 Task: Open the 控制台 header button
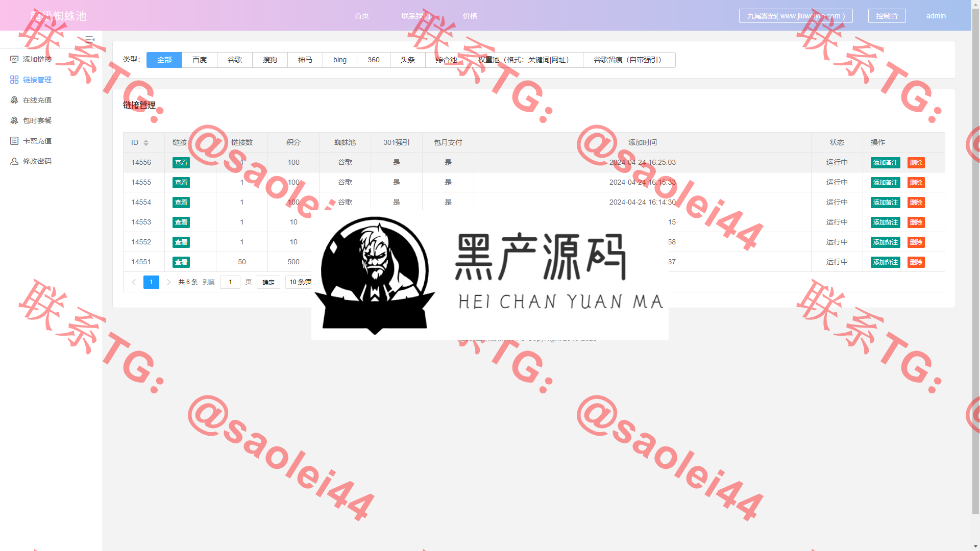pos(887,16)
